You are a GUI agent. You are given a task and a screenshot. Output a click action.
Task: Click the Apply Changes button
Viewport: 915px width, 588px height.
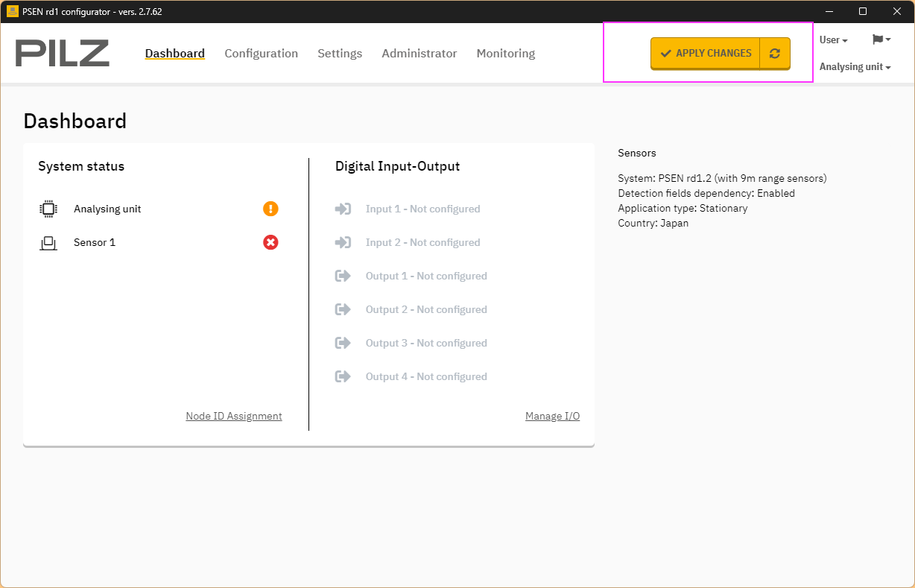(706, 53)
